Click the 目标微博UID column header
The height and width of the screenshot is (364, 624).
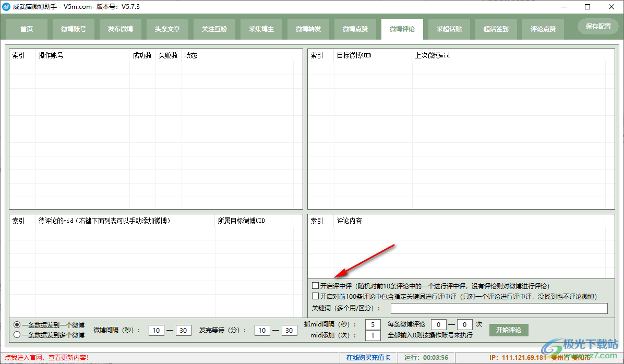pos(373,55)
